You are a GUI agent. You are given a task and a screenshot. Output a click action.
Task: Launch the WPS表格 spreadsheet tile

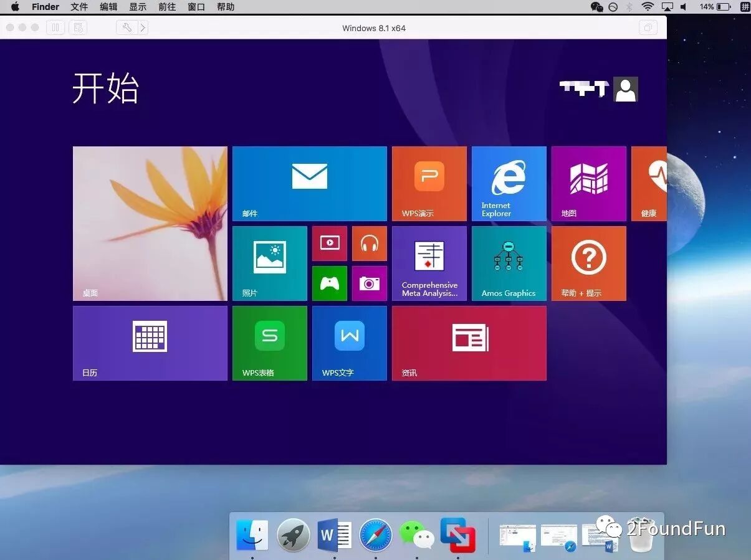point(270,343)
